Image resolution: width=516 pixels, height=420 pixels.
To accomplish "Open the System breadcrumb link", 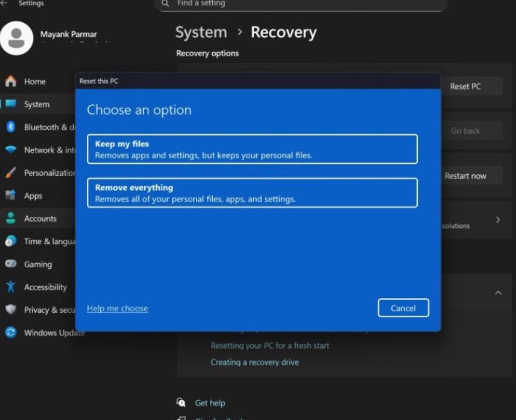I will tap(201, 32).
